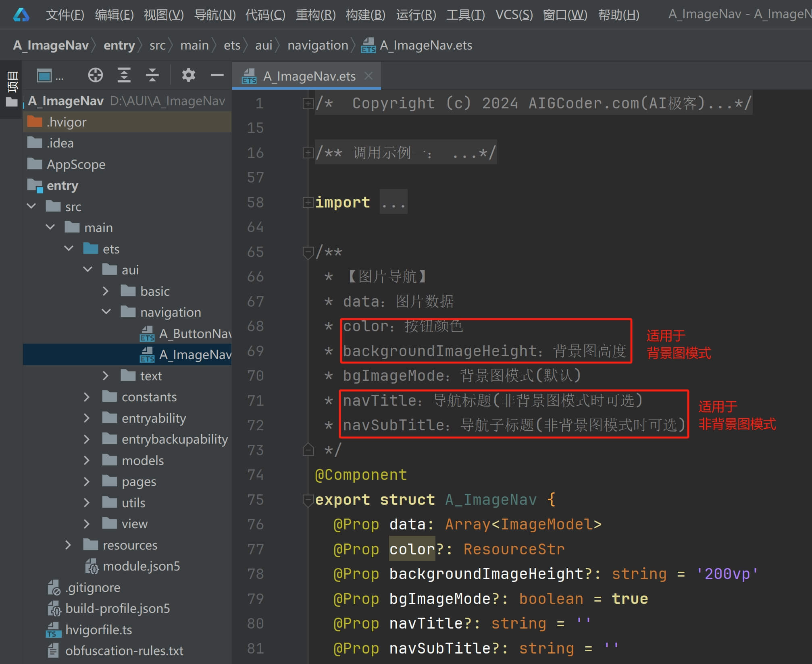Fold the A_ImageNav struct block

[308, 500]
